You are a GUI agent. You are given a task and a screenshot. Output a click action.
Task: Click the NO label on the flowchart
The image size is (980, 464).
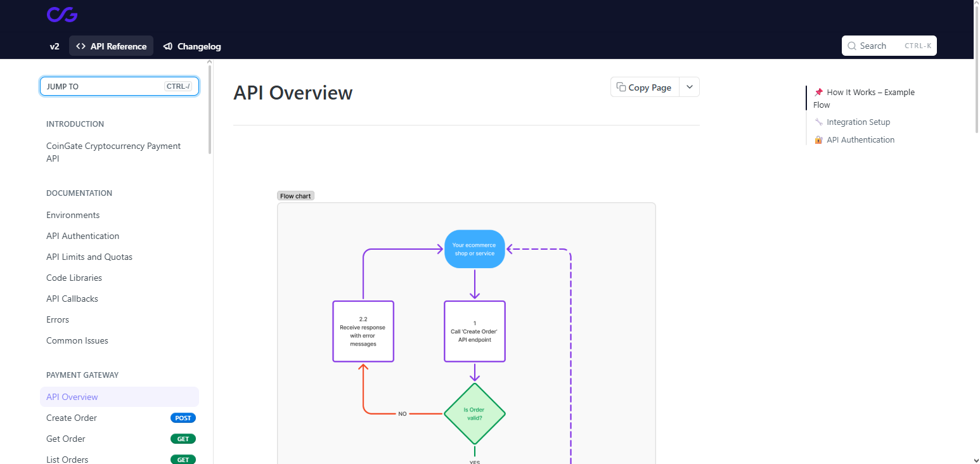pyautogui.click(x=403, y=414)
